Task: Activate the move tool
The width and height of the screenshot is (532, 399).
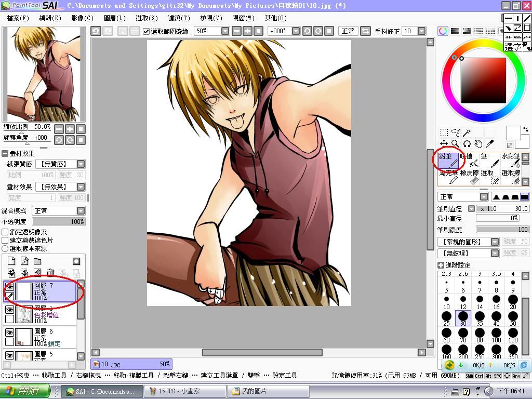Action: click(x=444, y=143)
